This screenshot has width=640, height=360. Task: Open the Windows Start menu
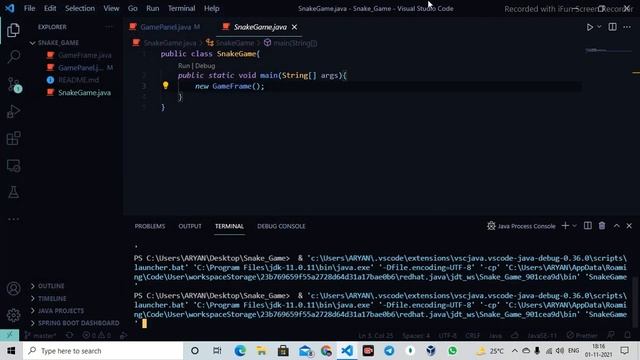pyautogui.click(x=11, y=351)
